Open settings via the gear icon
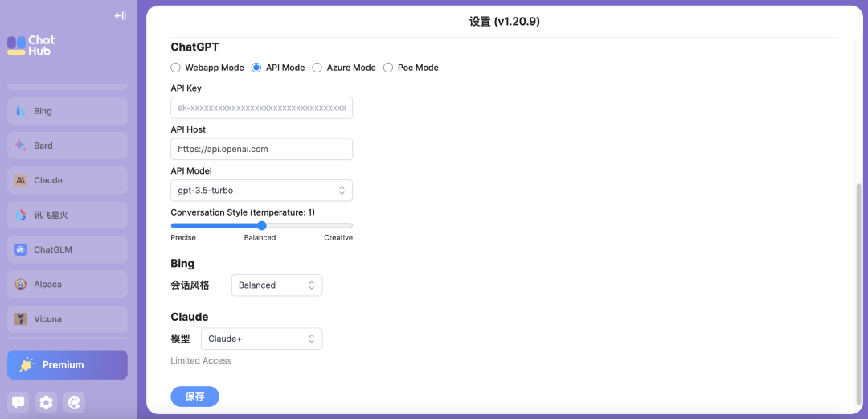868x419 pixels. tap(47, 402)
